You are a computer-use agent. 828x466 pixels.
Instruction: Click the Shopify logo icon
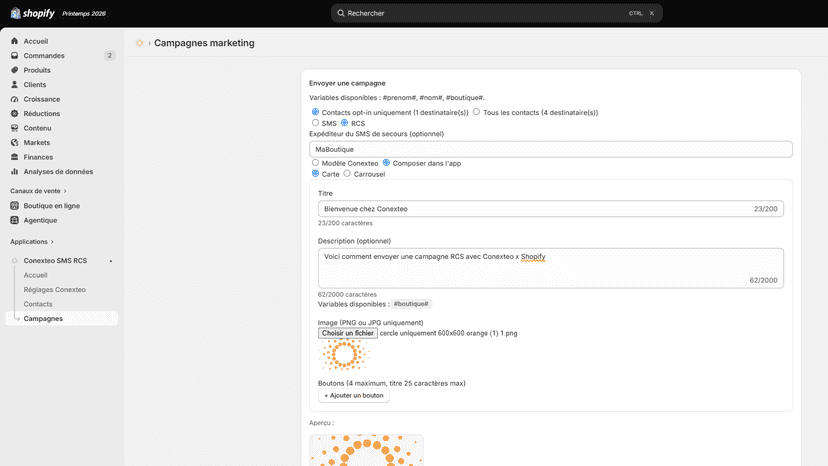tap(15, 13)
